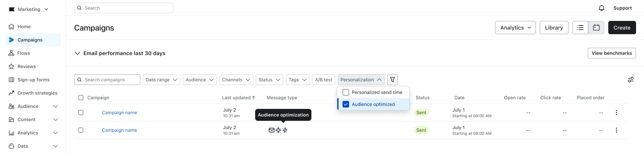Toggle the A/B test filter

[324, 80]
